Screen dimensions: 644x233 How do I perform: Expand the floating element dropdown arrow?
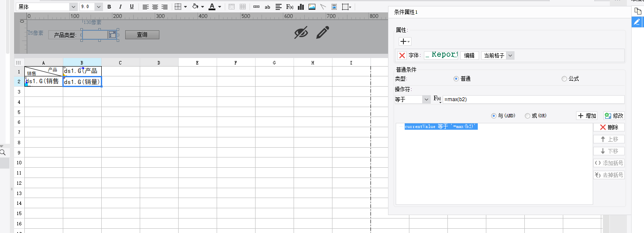(x=350, y=7)
